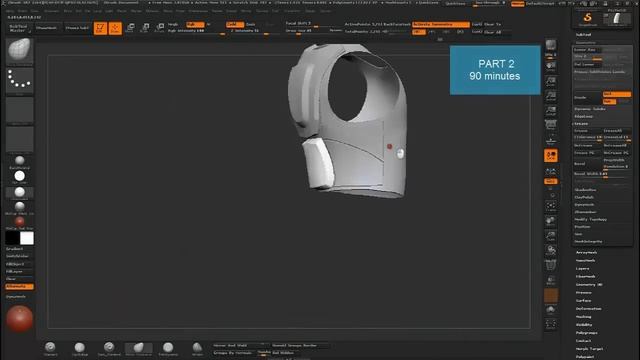Expand the Deformation subpalette
The width and height of the screenshot is (640, 360).
pyautogui.click(x=589, y=309)
